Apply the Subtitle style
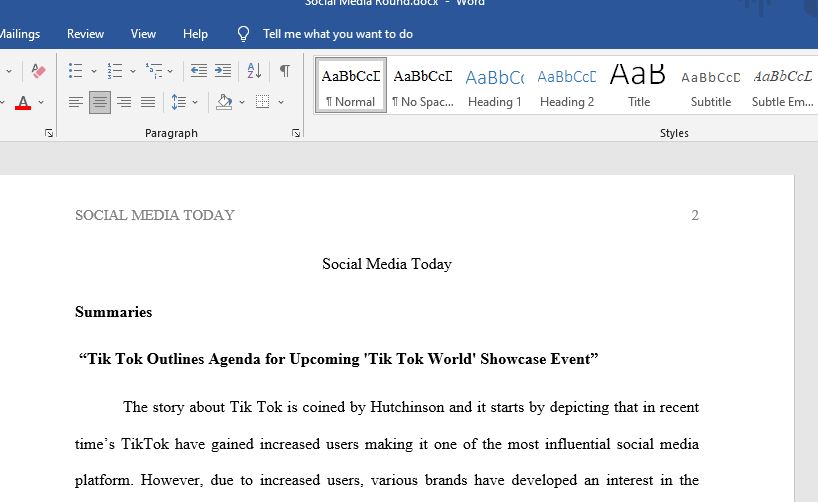This screenshot has height=502, width=818. 711,85
